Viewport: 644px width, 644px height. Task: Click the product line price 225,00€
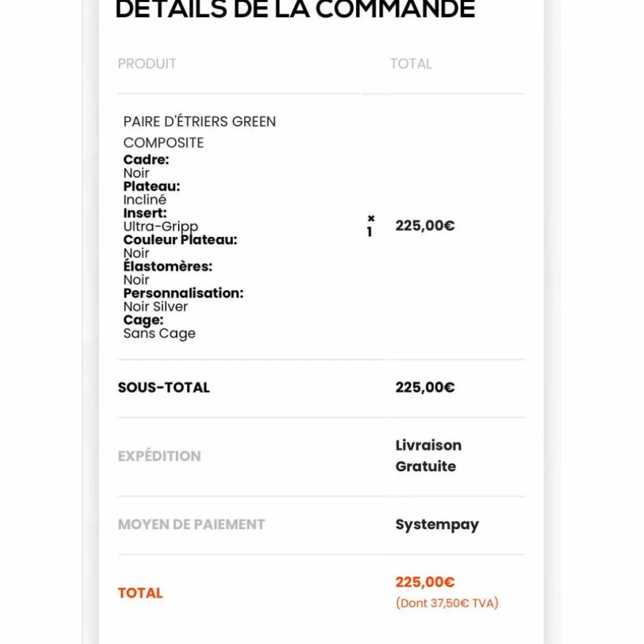click(x=425, y=226)
